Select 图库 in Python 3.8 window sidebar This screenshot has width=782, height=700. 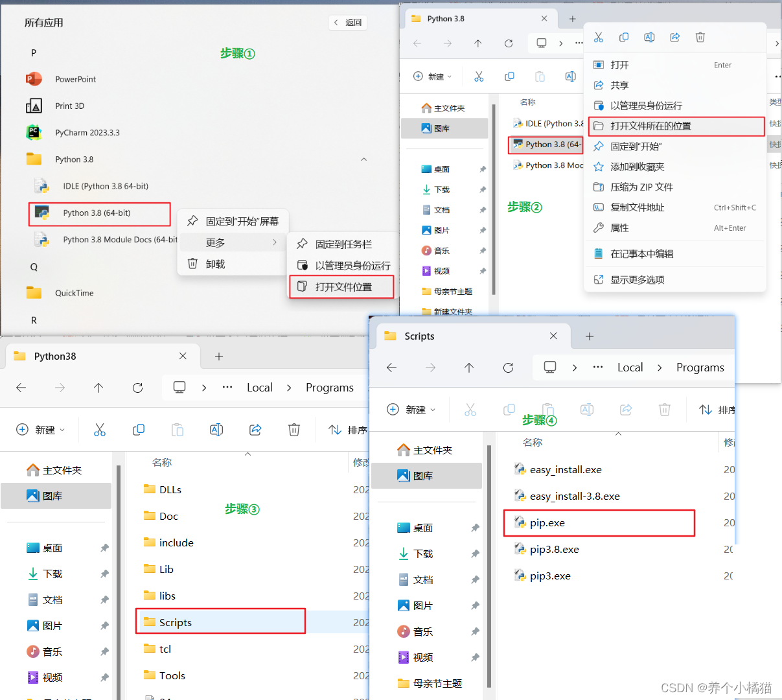(444, 128)
